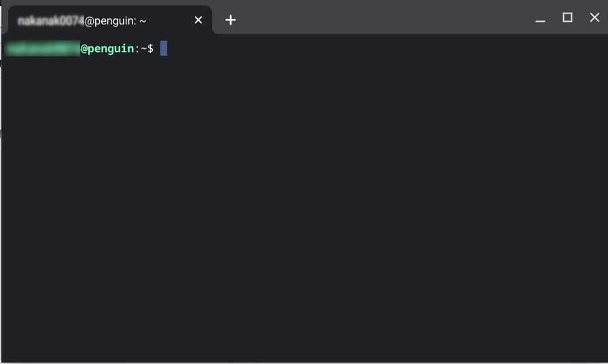Close the @penguin terminal tab

click(x=198, y=20)
